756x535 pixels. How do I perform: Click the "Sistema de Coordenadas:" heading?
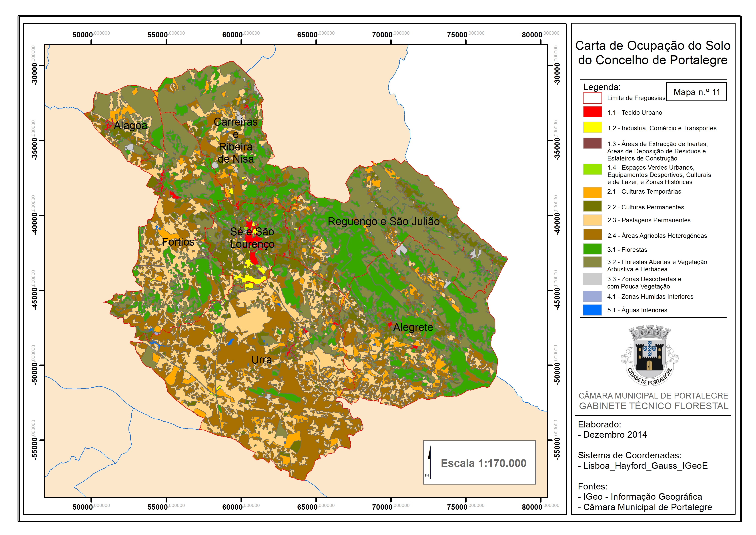coord(630,455)
